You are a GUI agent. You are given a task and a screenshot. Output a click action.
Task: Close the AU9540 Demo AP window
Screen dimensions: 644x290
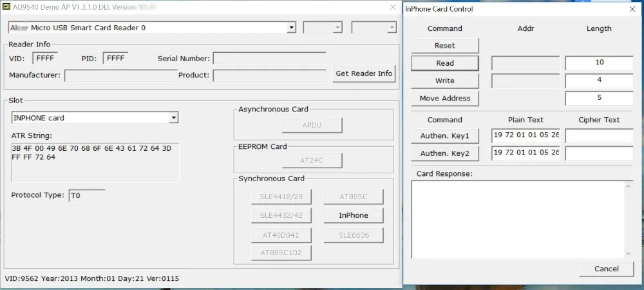[x=393, y=7]
